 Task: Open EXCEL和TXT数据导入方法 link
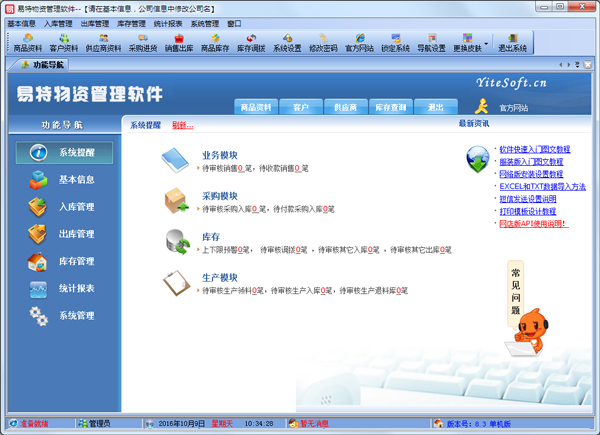(542, 186)
